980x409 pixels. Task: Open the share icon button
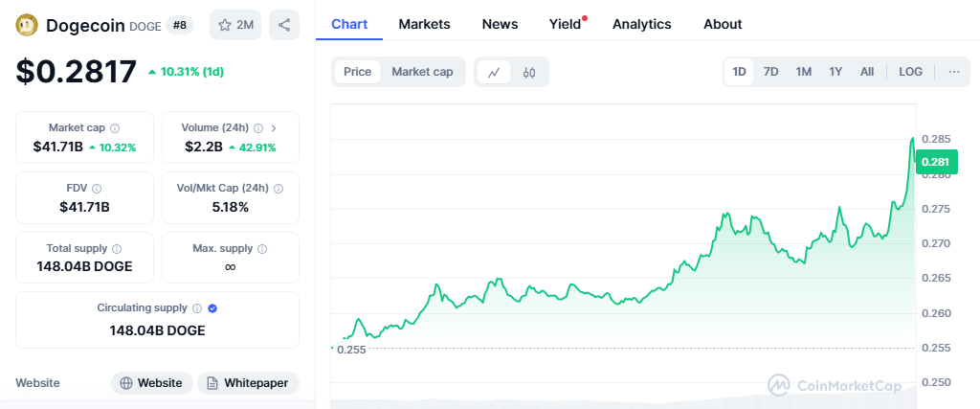coord(283,25)
